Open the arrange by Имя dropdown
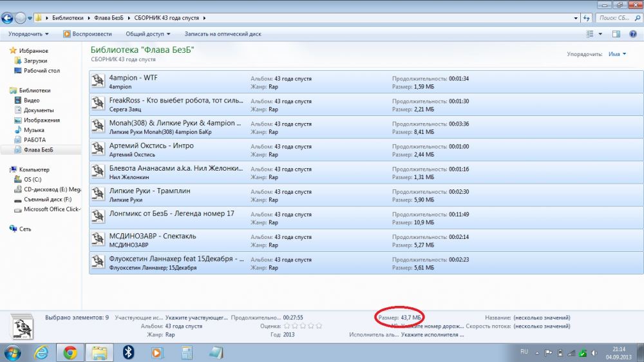The width and height of the screenshot is (644, 362). pyautogui.click(x=618, y=54)
